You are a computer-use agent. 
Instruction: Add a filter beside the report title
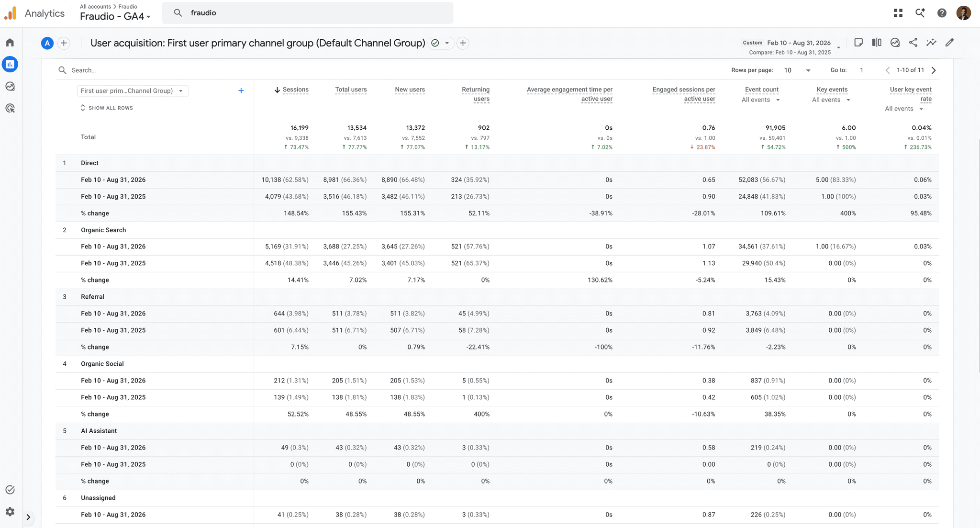[463, 43]
